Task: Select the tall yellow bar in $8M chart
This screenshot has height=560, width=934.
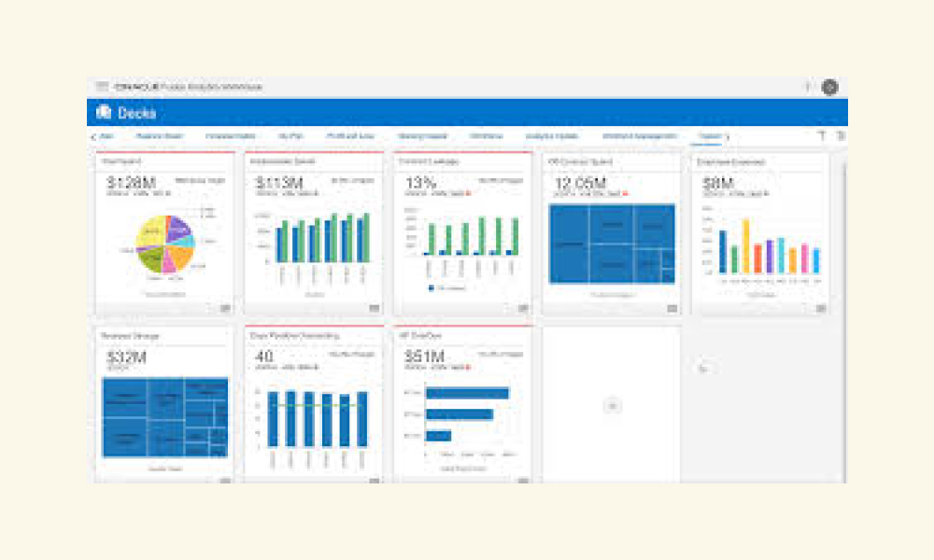Action: 745,245
